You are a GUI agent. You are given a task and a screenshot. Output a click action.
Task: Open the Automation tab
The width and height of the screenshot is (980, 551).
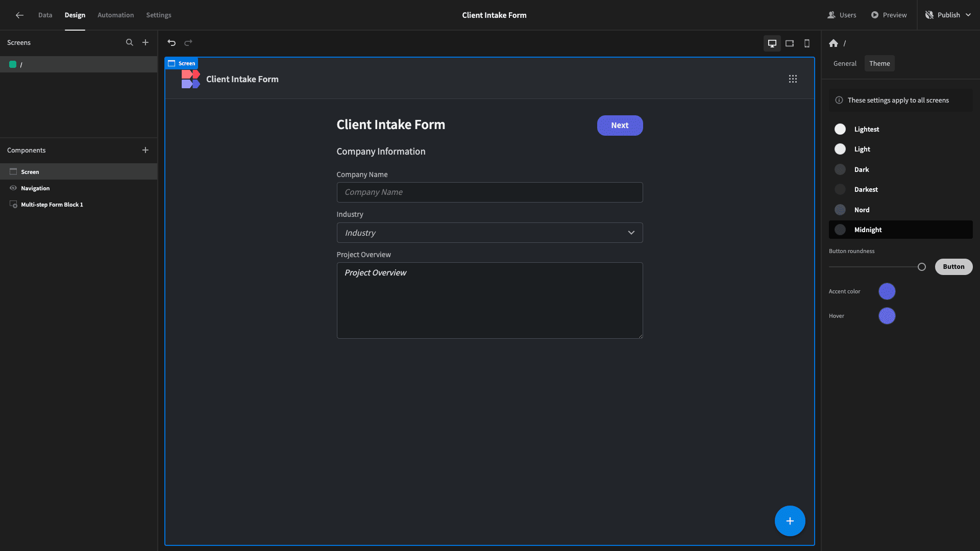115,15
